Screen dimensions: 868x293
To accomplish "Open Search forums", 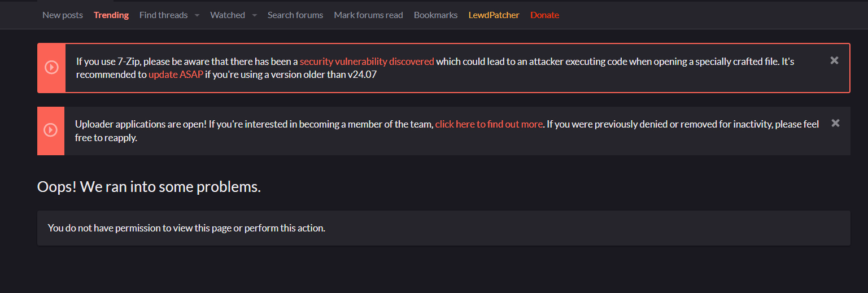I will click(x=295, y=15).
